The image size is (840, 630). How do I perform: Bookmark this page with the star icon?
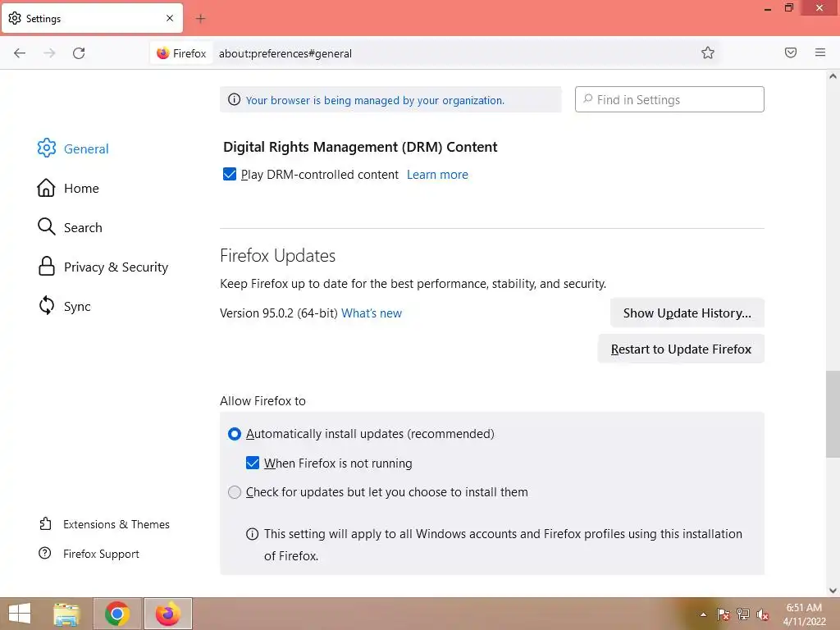pos(708,52)
